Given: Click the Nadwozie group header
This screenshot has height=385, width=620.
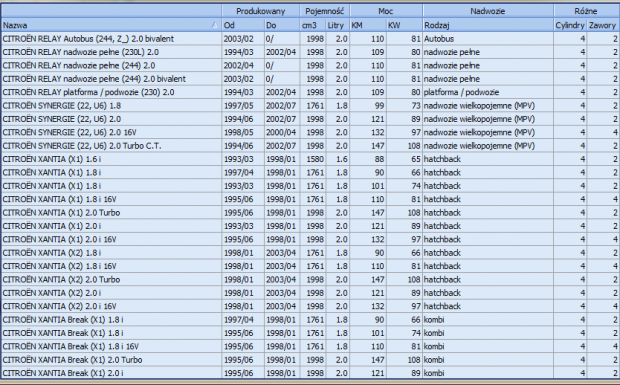Looking at the screenshot, I should (x=488, y=11).
